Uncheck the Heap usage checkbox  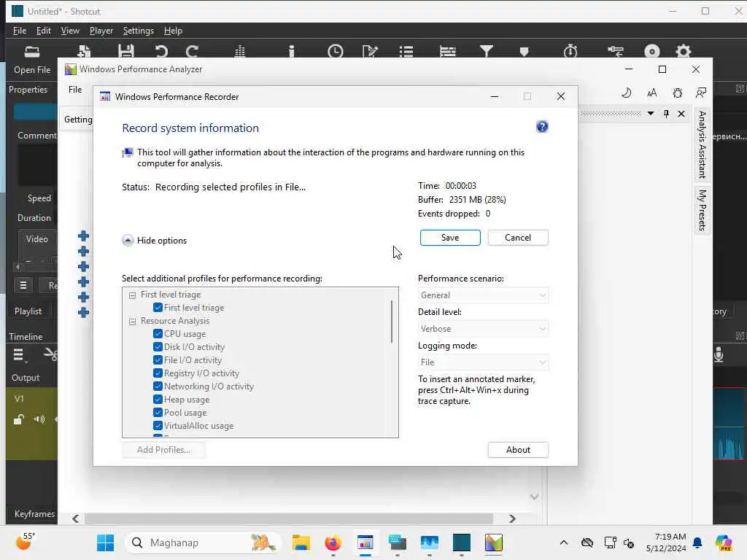coord(158,400)
